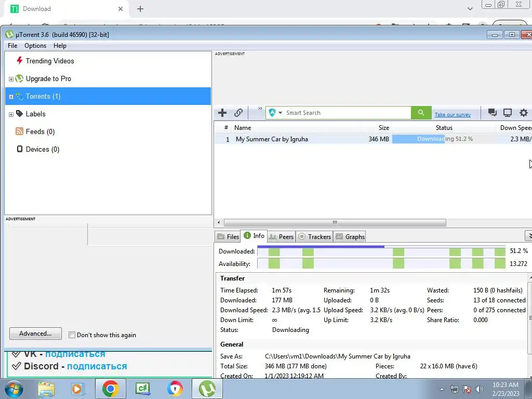
Task: Expand the Torrents (1) tree node
Action: pos(11,97)
